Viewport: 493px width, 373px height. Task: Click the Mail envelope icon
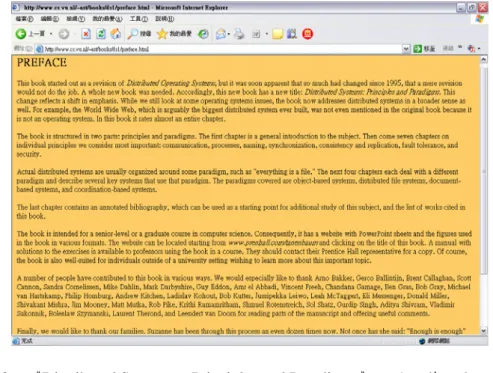[221, 34]
